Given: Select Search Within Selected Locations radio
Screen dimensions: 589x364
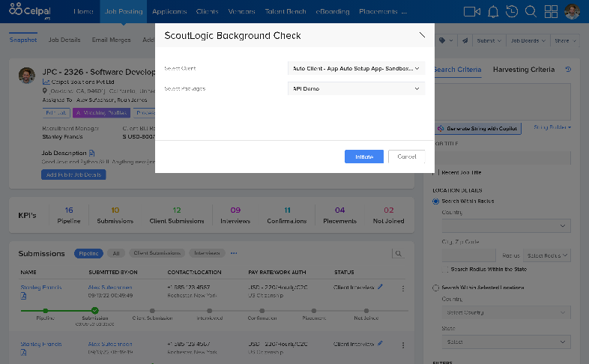Looking at the screenshot, I should [435, 288].
